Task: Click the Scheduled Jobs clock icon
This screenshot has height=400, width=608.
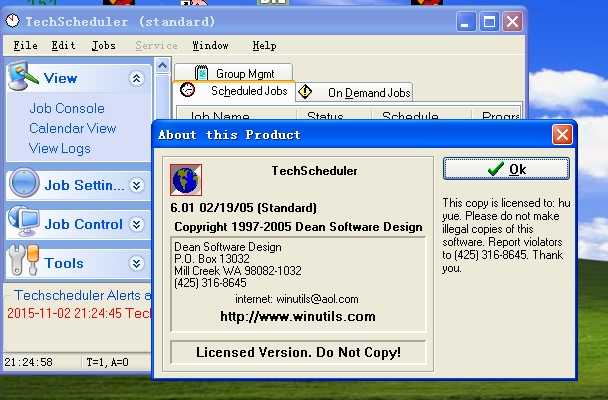Action: point(187,90)
